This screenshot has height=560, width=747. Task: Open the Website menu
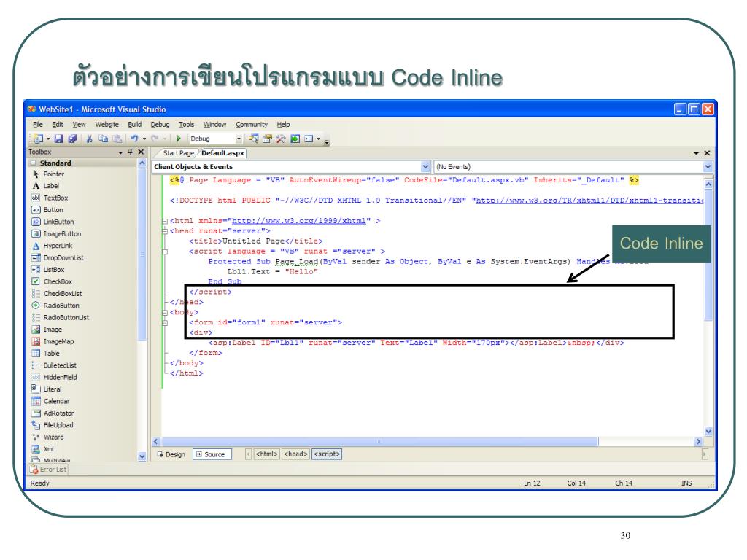coord(107,124)
